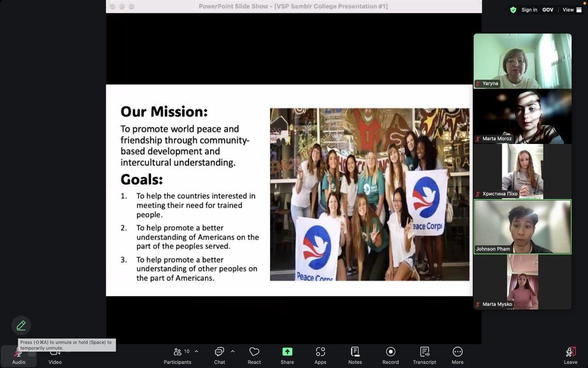Image resolution: width=588 pixels, height=368 pixels.
Task: Click goal 3 text 'understanding of other peoples'
Action: click(197, 269)
